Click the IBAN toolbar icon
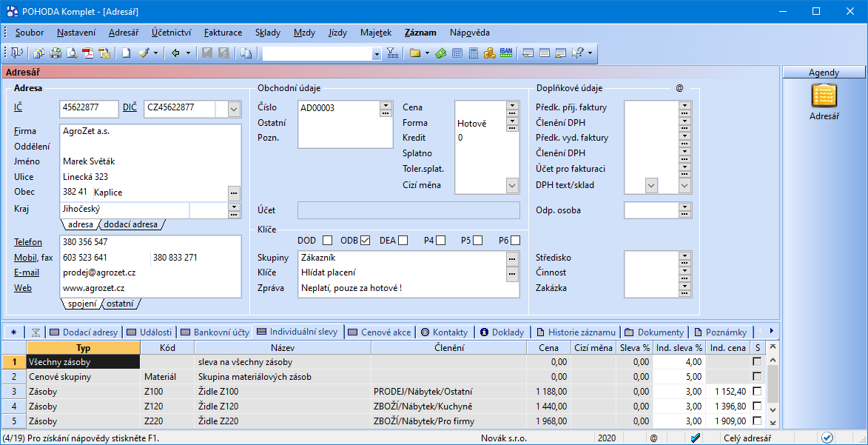 pyautogui.click(x=506, y=53)
